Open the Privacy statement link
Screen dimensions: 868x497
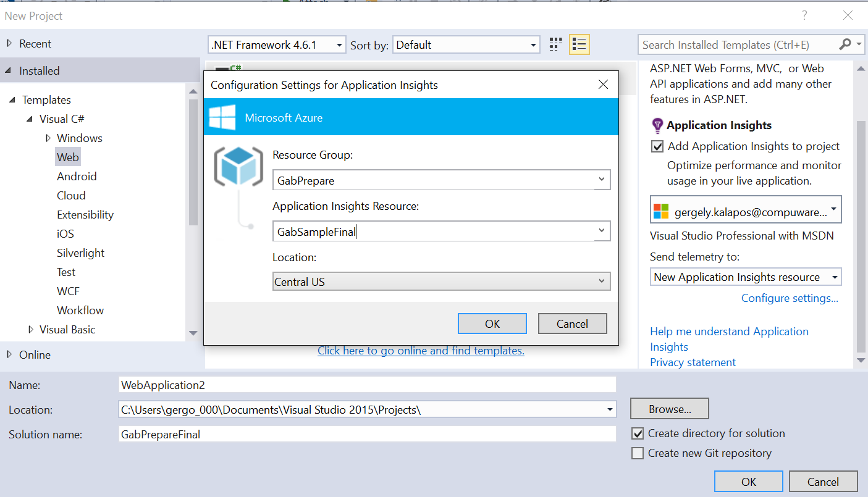click(693, 362)
